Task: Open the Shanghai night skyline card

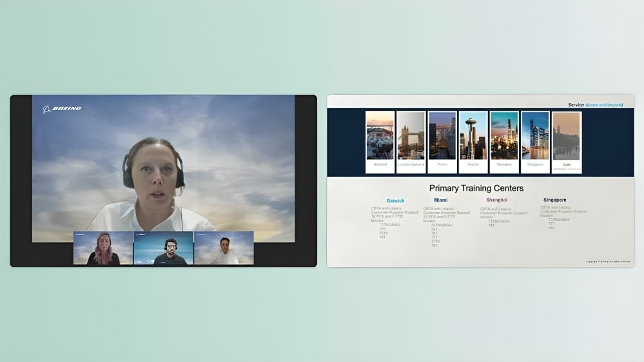Action: [x=504, y=142]
